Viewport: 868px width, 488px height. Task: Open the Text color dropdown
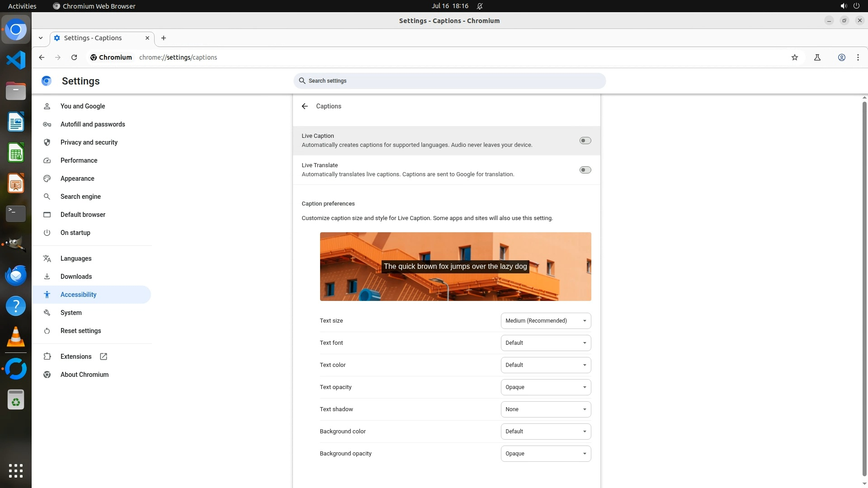coord(546,365)
